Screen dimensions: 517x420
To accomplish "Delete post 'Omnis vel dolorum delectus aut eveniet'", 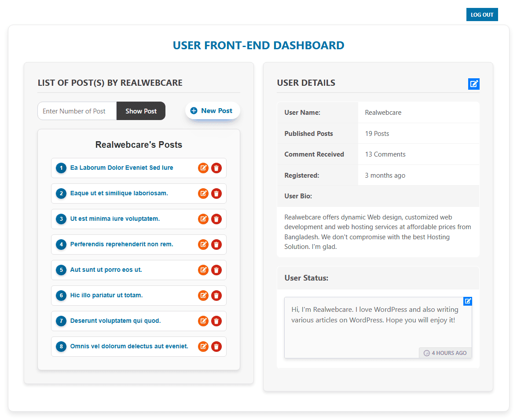I will (216, 347).
